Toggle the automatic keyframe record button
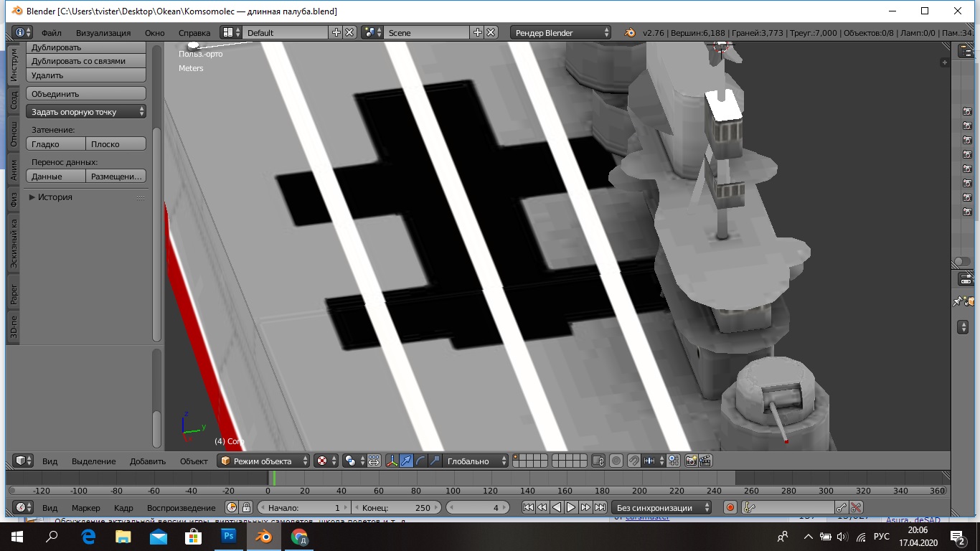Image resolution: width=980 pixels, height=551 pixels. [x=730, y=507]
